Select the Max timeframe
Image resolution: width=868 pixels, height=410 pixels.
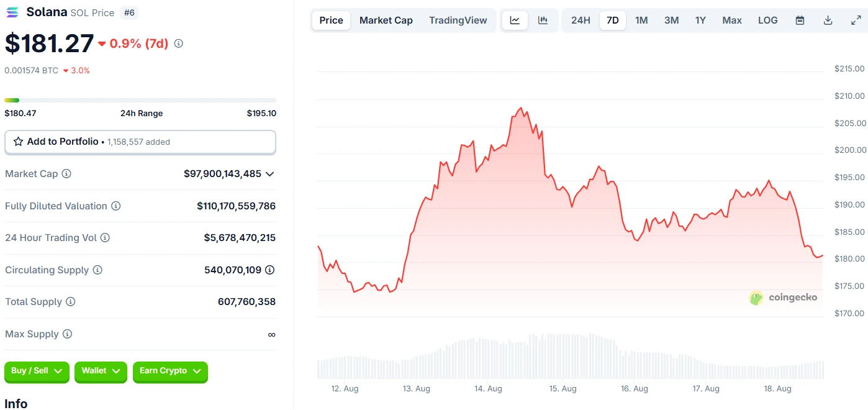[731, 20]
